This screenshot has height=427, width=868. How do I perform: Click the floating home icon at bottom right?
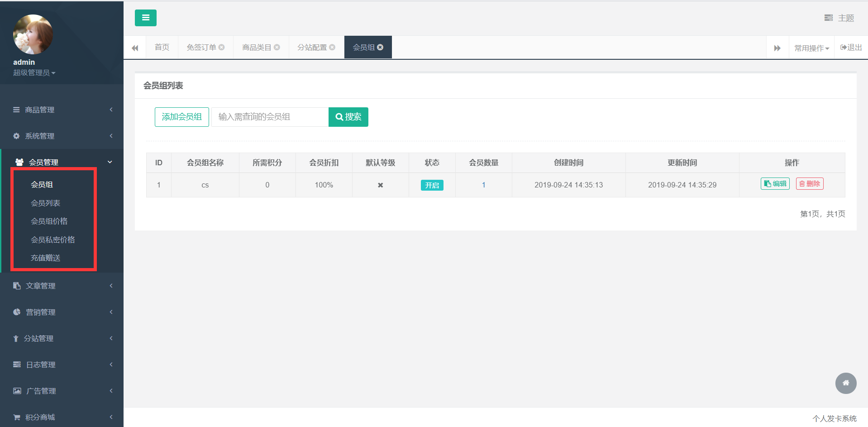845,383
